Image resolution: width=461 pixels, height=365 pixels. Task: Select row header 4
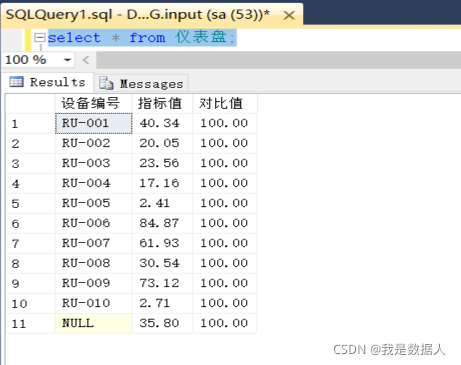click(x=31, y=184)
